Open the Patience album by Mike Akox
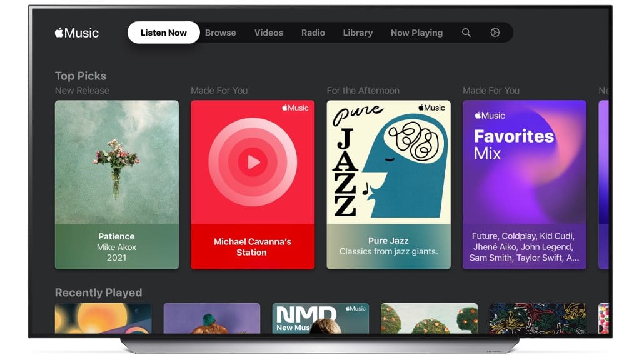Screen dimensions: 644x362 click(x=116, y=184)
